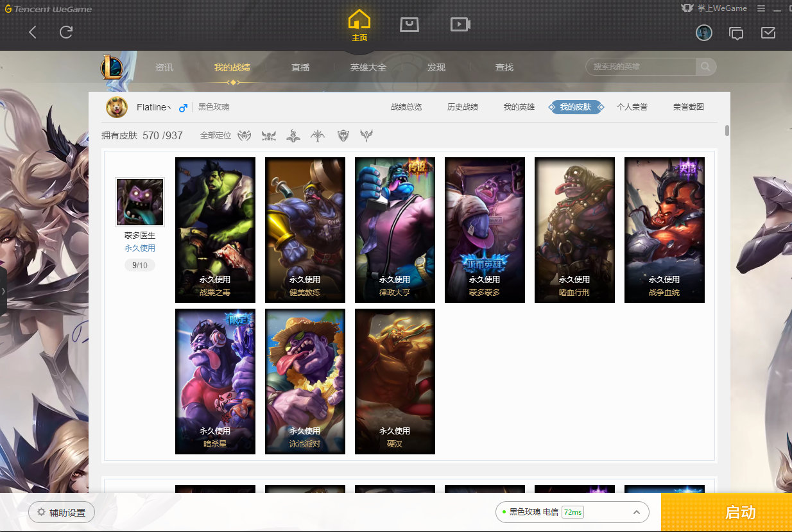The height and width of the screenshot is (532, 792).
Task: Click the League of Legends logo
Action: (x=112, y=67)
